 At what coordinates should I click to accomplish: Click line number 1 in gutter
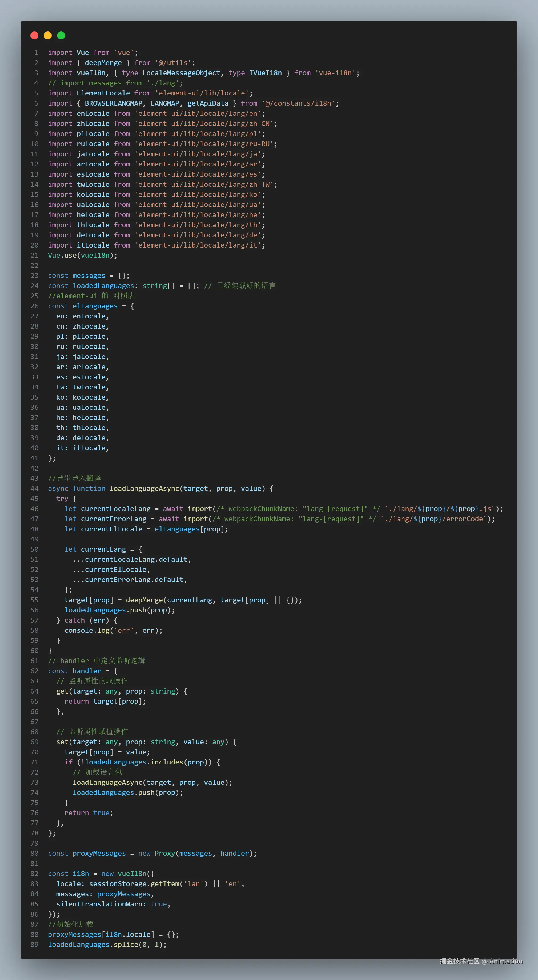36,53
